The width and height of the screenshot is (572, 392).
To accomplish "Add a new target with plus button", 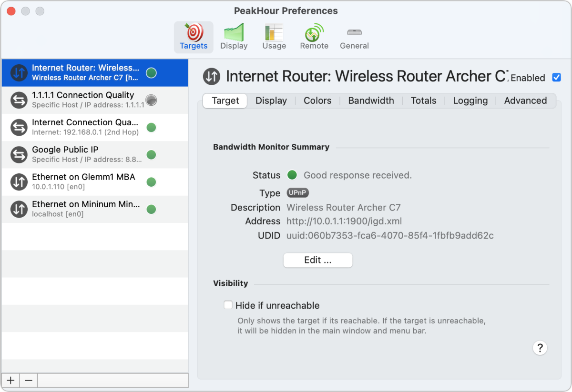I will click(x=10, y=380).
